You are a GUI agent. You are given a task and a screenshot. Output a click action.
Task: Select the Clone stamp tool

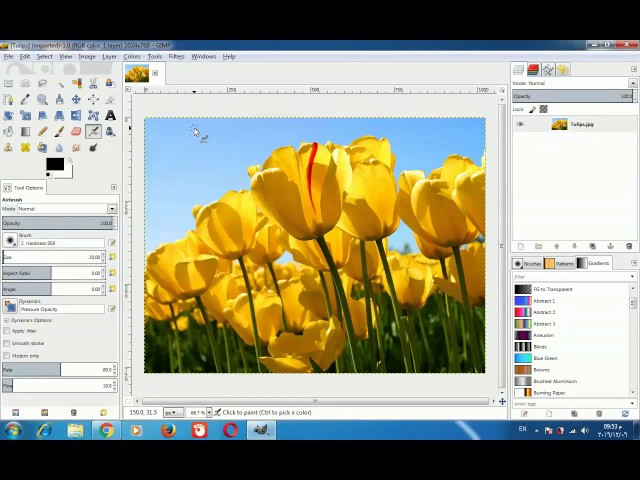pyautogui.click(x=8, y=147)
